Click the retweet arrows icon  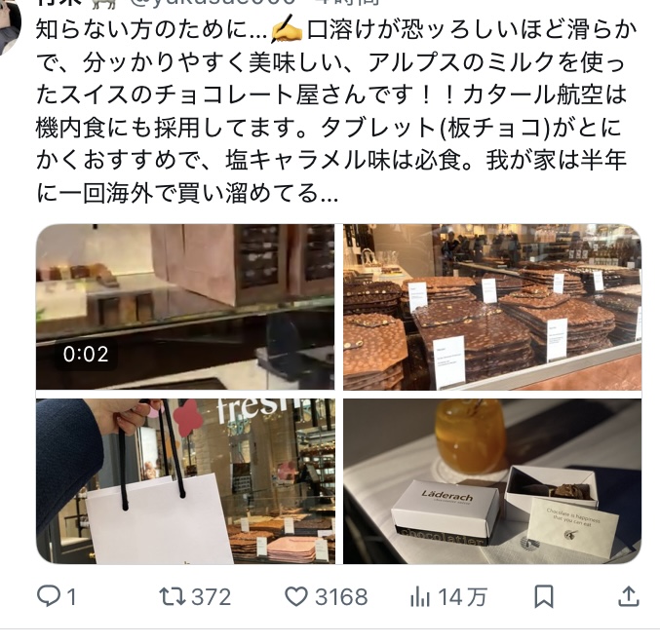(x=172, y=596)
